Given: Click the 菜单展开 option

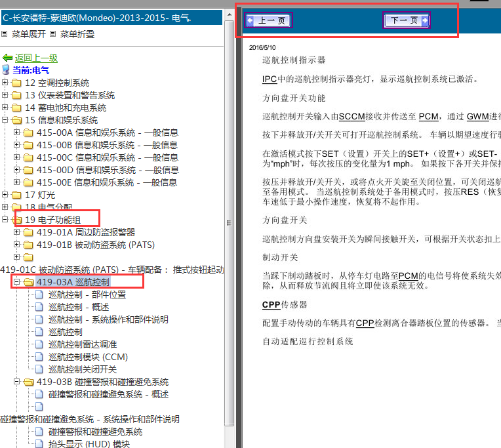Looking at the screenshot, I should [28, 34].
